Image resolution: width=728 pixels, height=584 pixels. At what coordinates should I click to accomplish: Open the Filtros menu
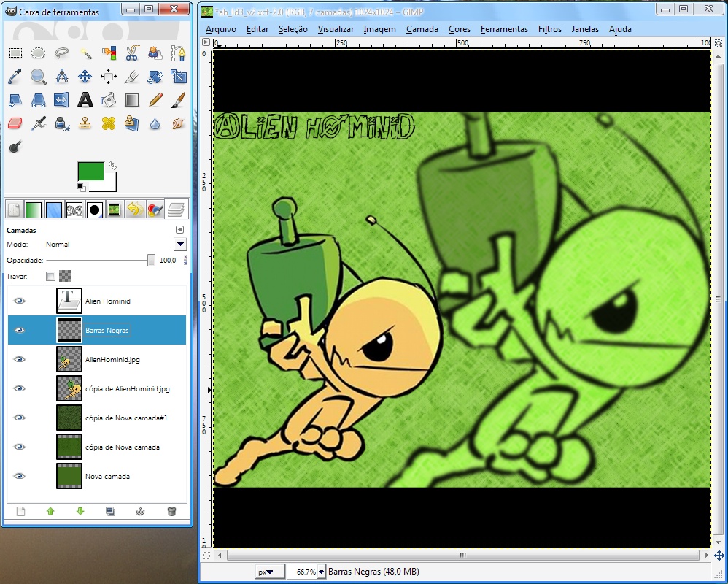click(x=550, y=28)
